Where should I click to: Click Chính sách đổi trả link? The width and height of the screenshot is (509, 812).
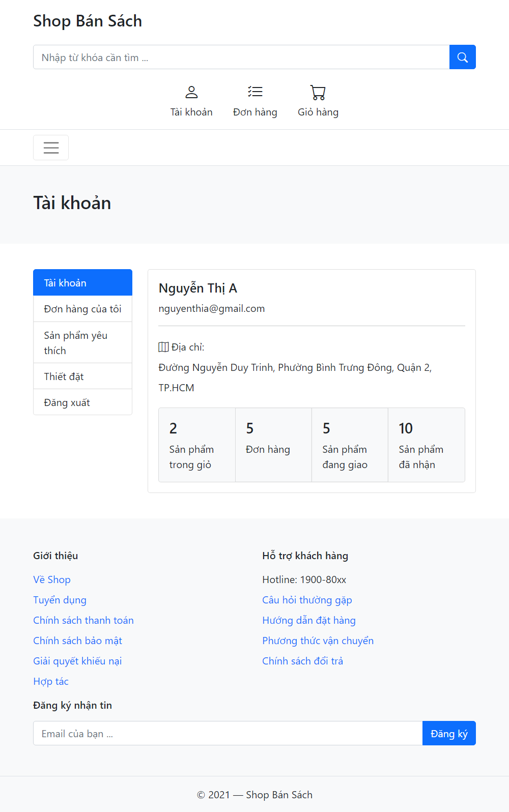pos(303,660)
